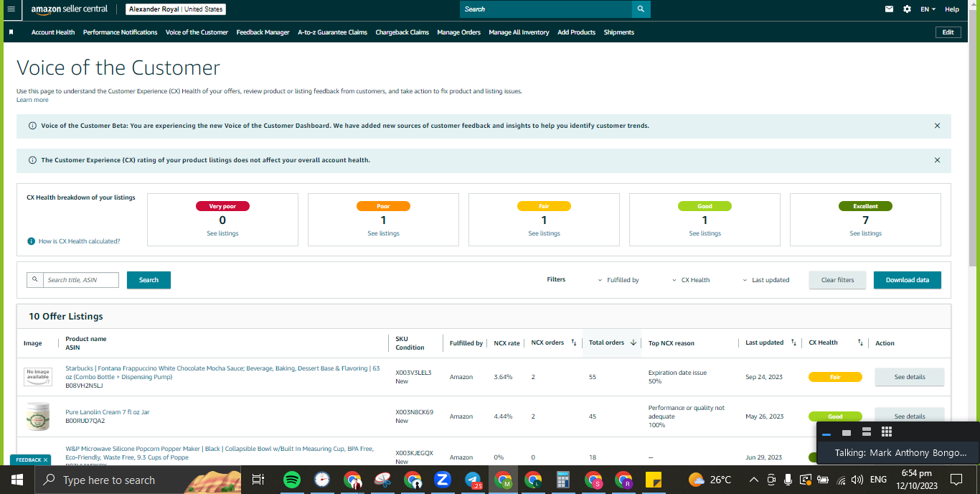This screenshot has height=494, width=980.
Task: Open the Windows notification center icon
Action: point(956,480)
